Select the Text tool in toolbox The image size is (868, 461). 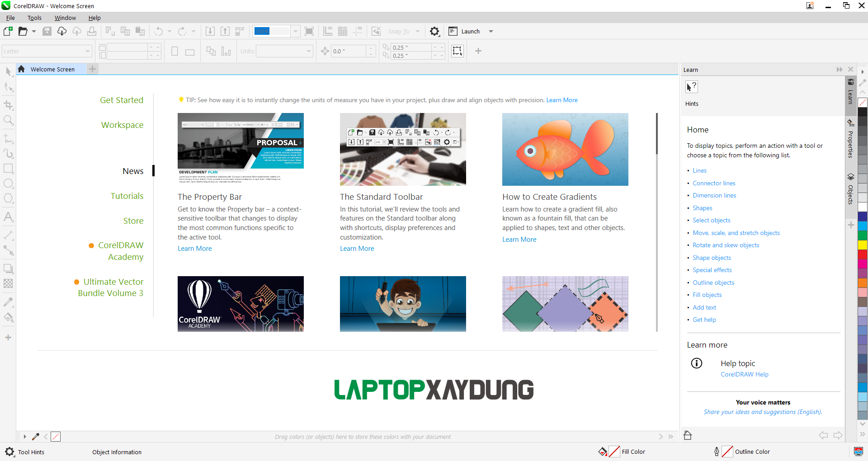coord(8,216)
